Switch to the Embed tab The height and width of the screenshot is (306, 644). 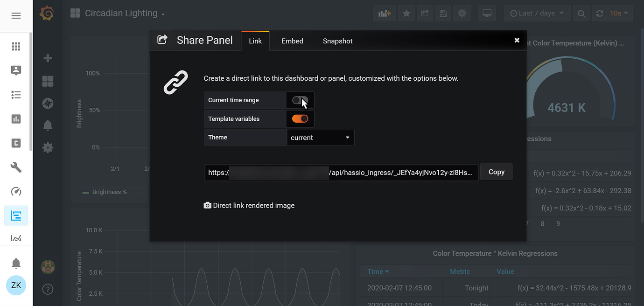[292, 41]
